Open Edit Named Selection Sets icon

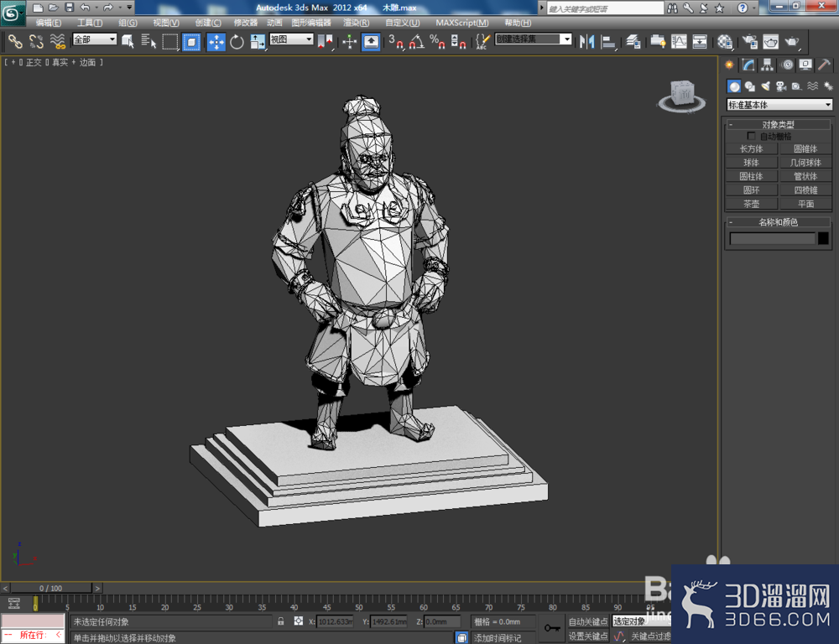482,41
